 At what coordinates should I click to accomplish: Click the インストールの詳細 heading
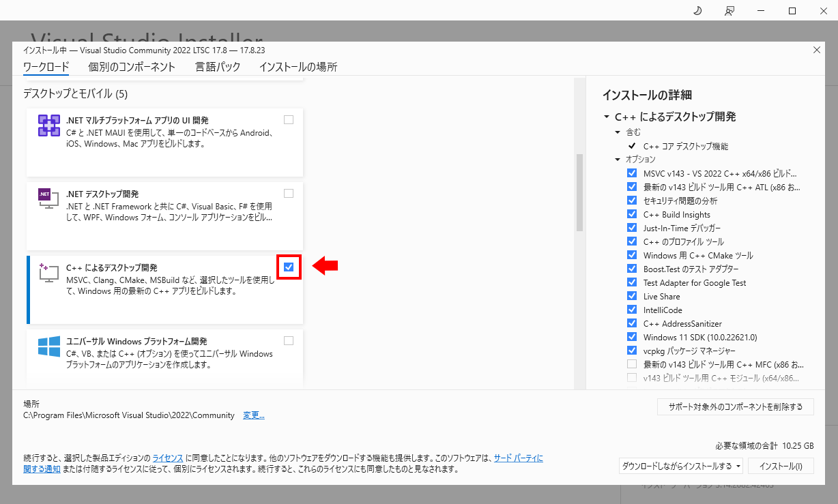point(647,95)
